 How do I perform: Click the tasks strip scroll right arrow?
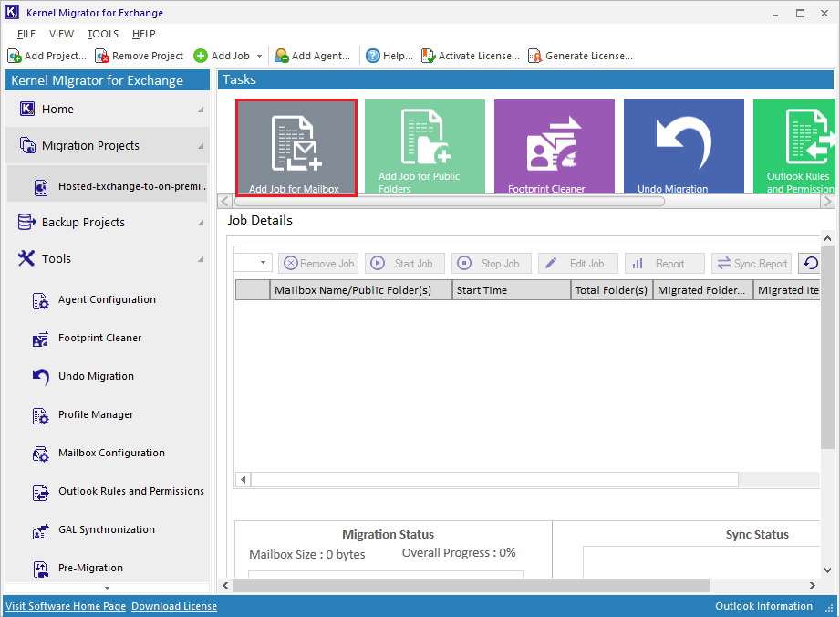tap(827, 202)
